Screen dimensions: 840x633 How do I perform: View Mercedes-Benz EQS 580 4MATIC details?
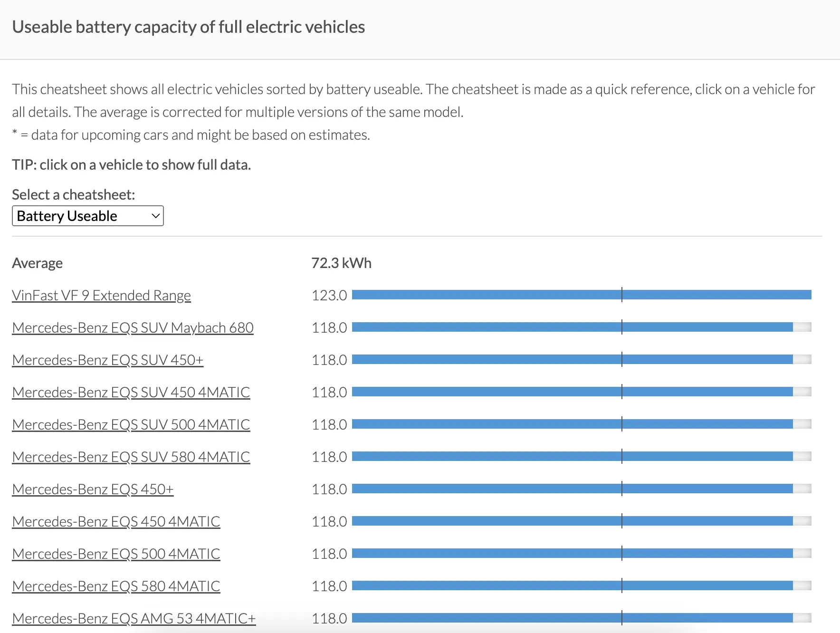click(x=116, y=586)
